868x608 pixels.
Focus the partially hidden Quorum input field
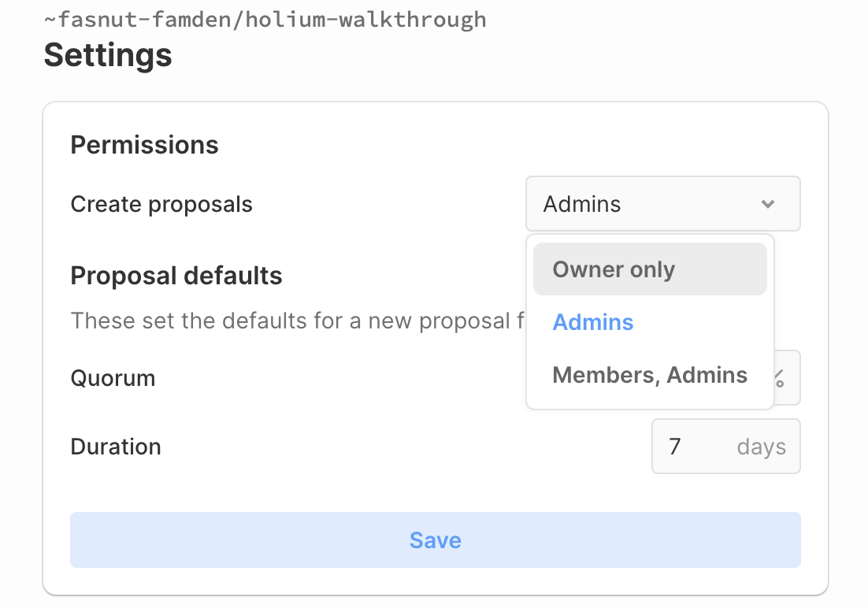point(787,378)
